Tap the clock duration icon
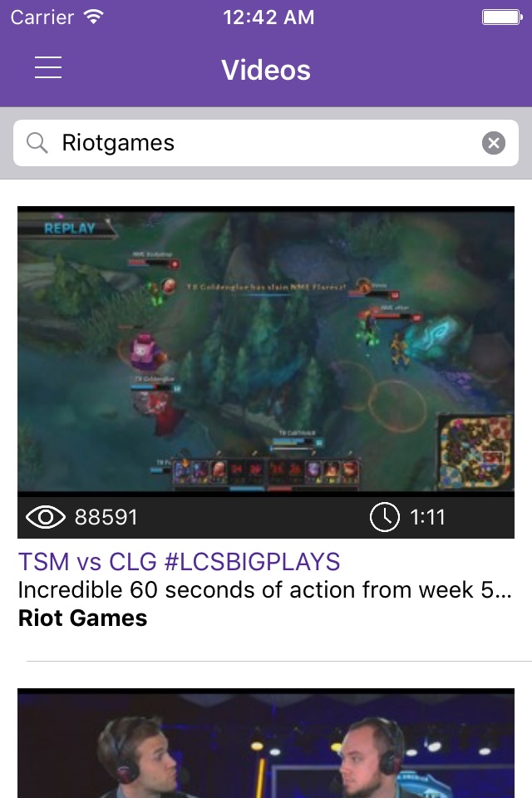Viewport: 532px width, 798px height. (x=384, y=518)
